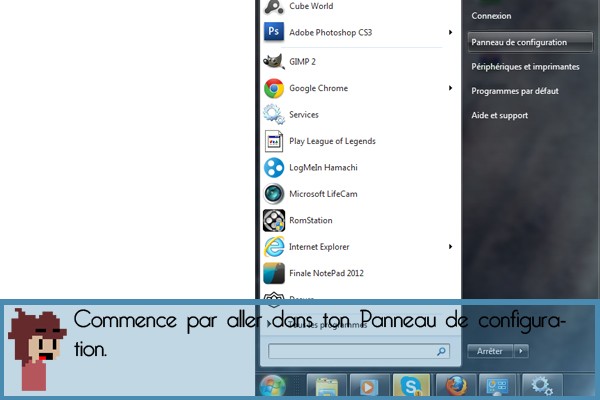
Task: Open the Finale NotePad 2012 icon
Action: pos(274,273)
